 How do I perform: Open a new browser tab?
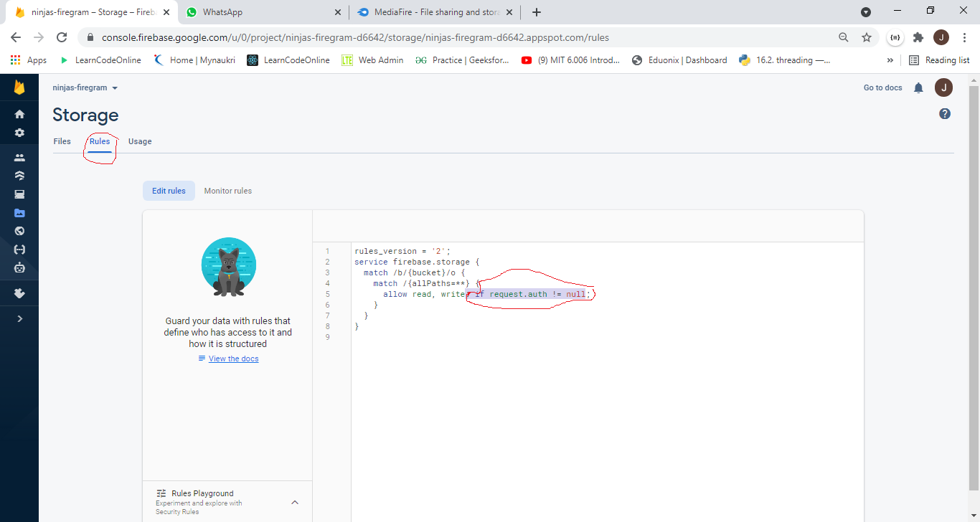(537, 12)
